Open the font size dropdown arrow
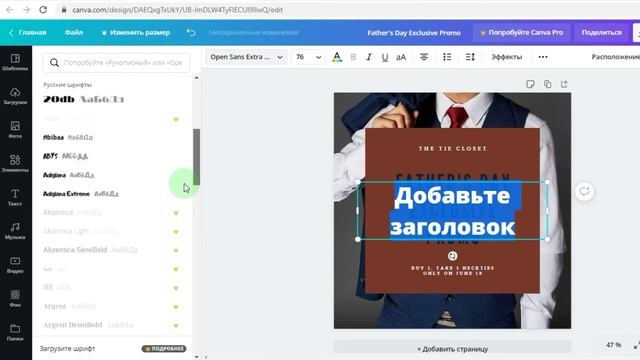640x360 pixels. click(318, 57)
